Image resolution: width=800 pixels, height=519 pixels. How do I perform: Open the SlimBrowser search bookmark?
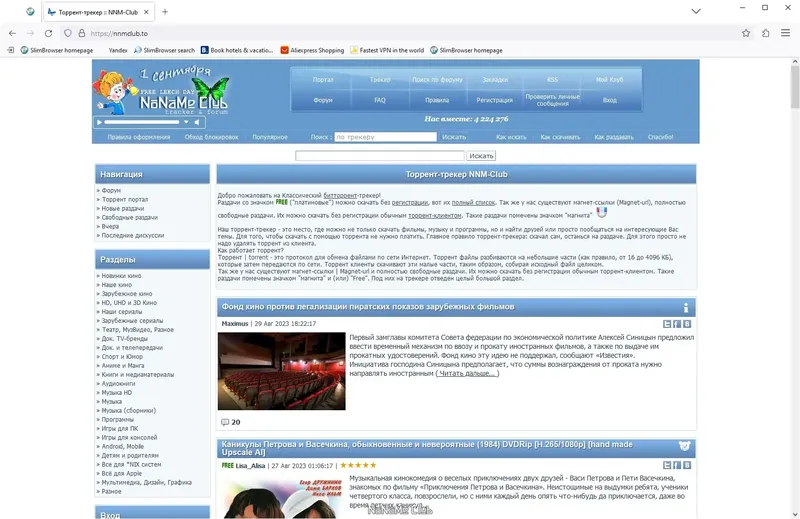click(164, 50)
